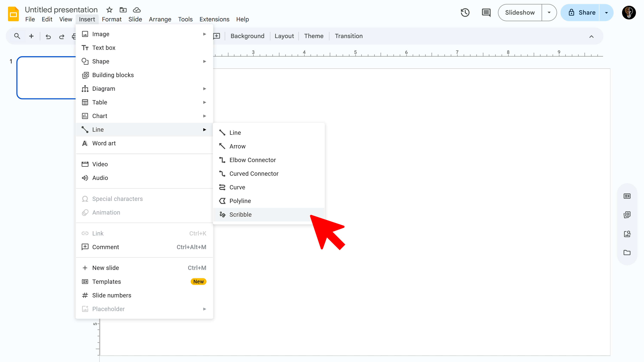Insert a Comment
The height and width of the screenshot is (362, 644).
(x=144, y=247)
